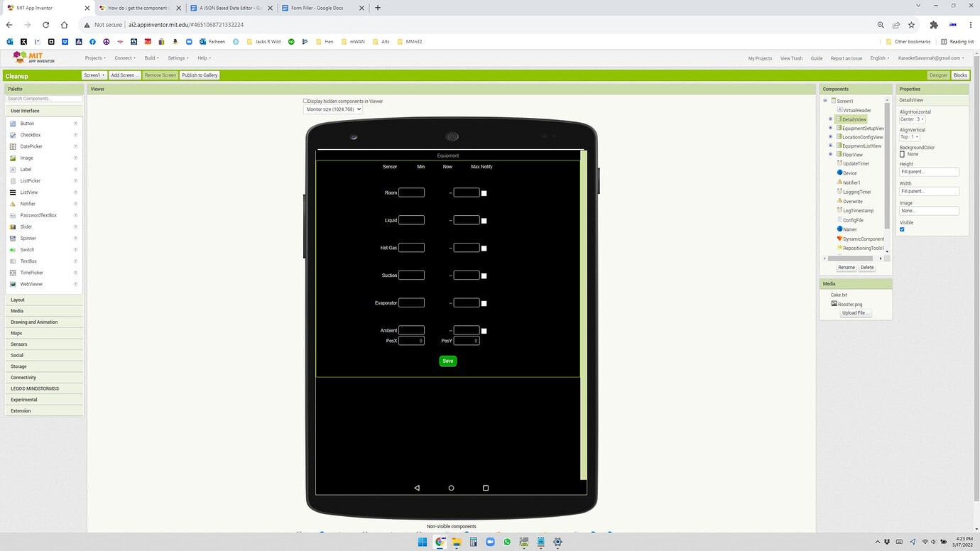Click the Save button in the app preview
Screen dimensions: 980x551
[447, 361]
